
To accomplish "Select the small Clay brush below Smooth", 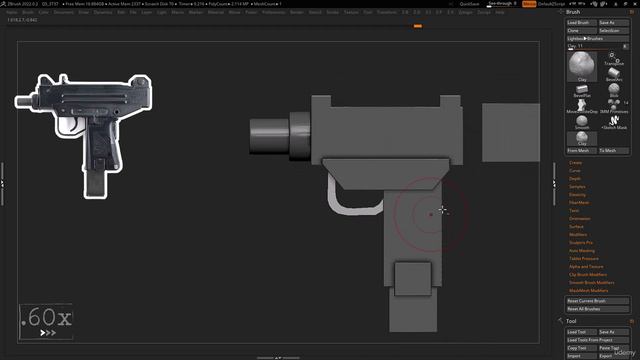I will click(x=582, y=139).
